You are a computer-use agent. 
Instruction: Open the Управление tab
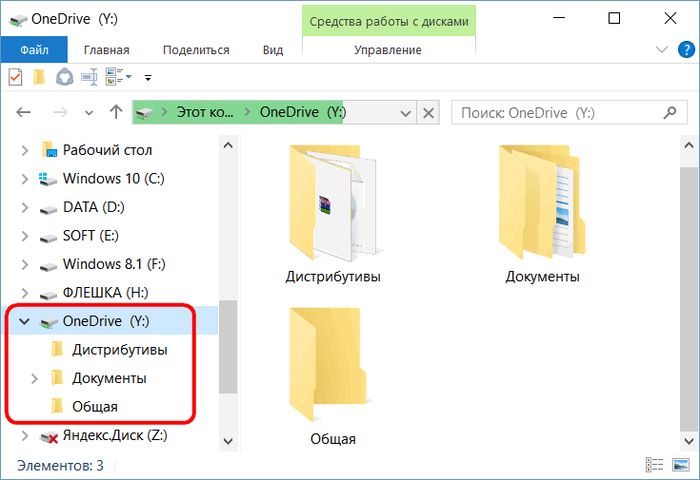(x=389, y=49)
